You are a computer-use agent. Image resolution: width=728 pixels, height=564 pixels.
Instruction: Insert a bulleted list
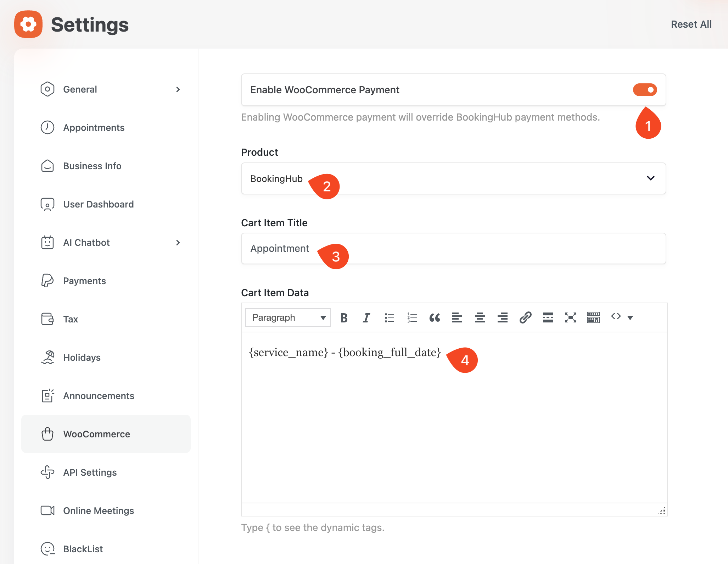pos(389,317)
